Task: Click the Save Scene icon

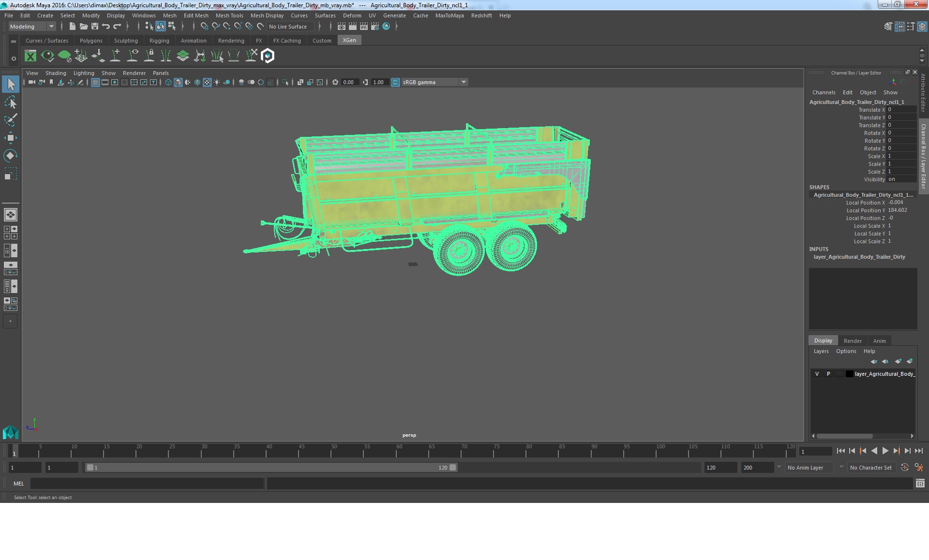Action: pyautogui.click(x=95, y=27)
